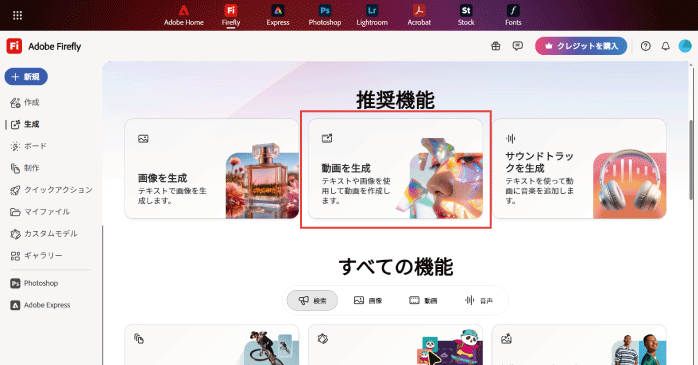The height and width of the screenshot is (365, 698).
Task: Open Acrobat from top bar
Action: (x=419, y=16)
